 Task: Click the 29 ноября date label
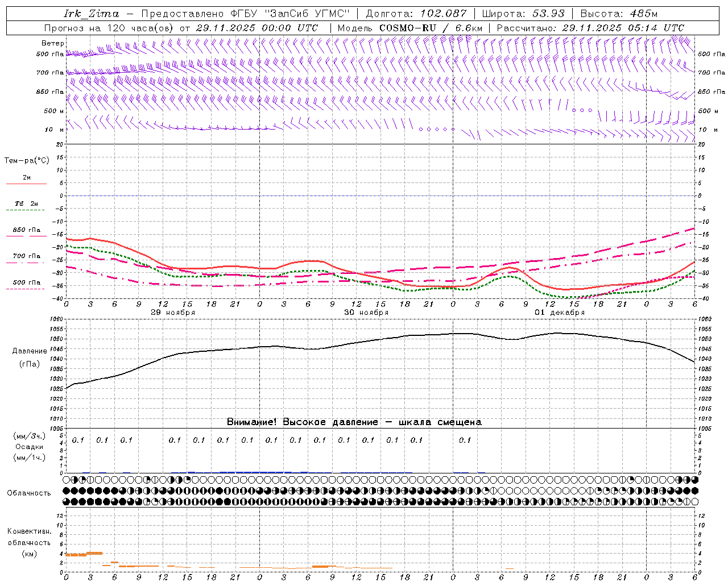(x=173, y=313)
